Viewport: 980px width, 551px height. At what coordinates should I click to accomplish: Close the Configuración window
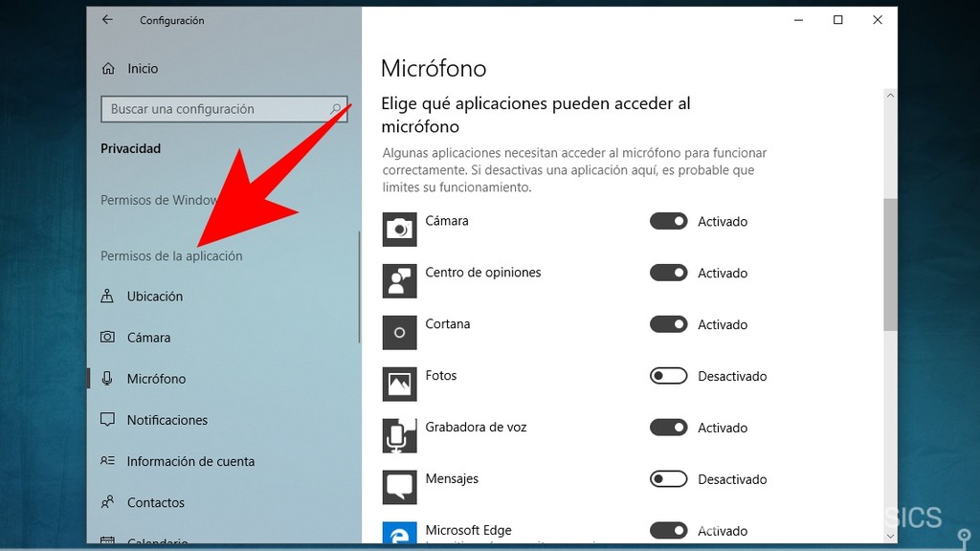878,20
